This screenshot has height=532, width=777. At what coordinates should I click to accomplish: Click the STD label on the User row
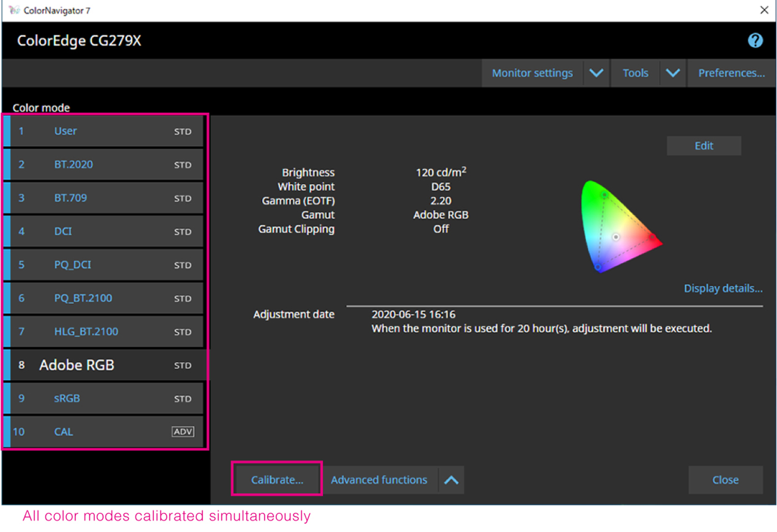(x=183, y=132)
